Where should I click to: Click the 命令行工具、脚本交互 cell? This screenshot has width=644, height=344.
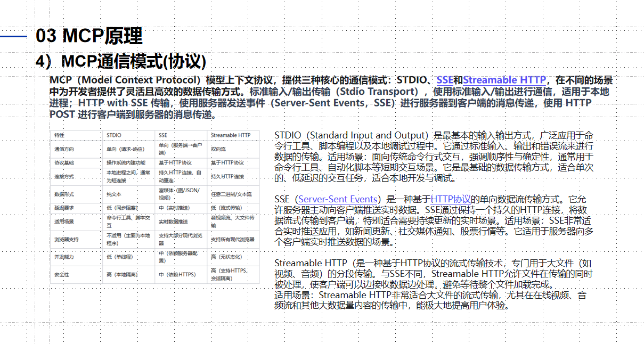point(128,221)
